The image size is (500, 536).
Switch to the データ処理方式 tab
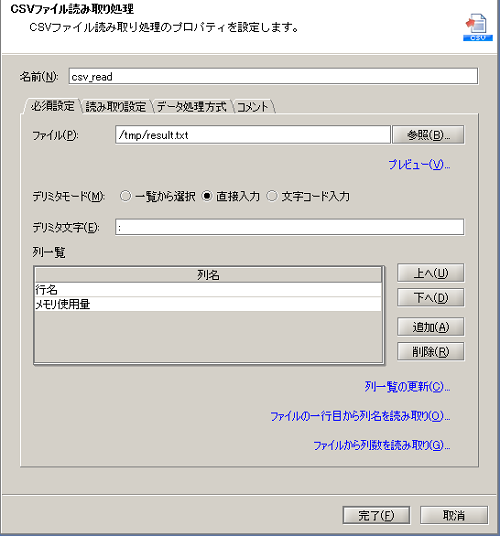click(x=192, y=107)
